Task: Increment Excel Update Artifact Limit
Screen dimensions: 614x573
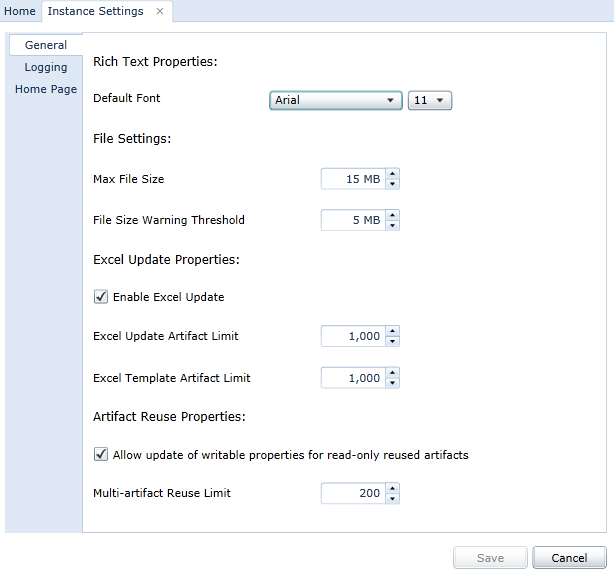Action: pyautogui.click(x=392, y=331)
